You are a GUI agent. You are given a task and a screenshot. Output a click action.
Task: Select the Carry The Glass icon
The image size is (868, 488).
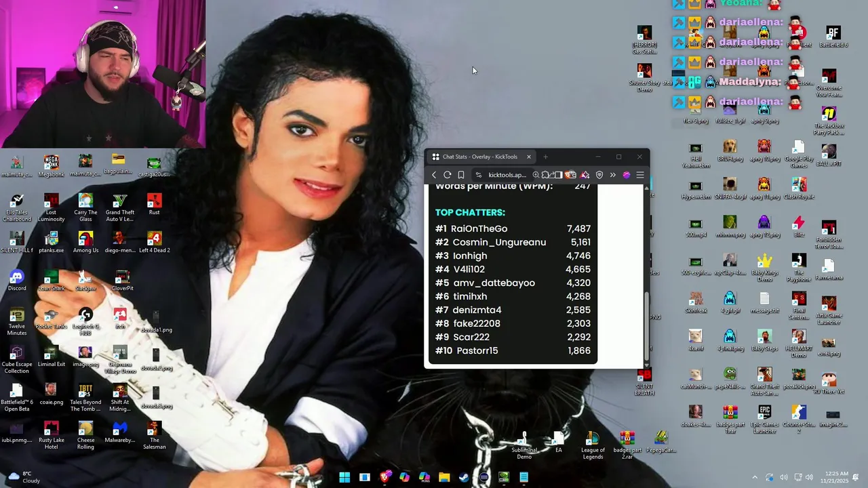coord(85,207)
